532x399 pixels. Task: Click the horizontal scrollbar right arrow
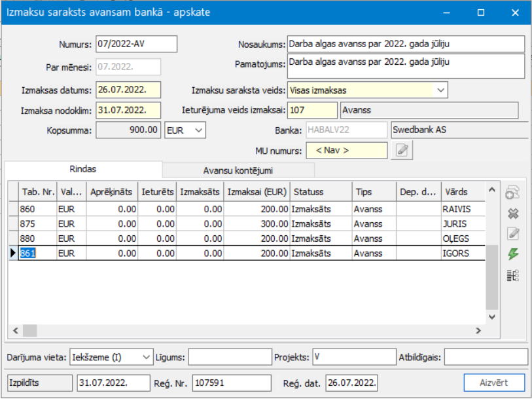tap(478, 330)
